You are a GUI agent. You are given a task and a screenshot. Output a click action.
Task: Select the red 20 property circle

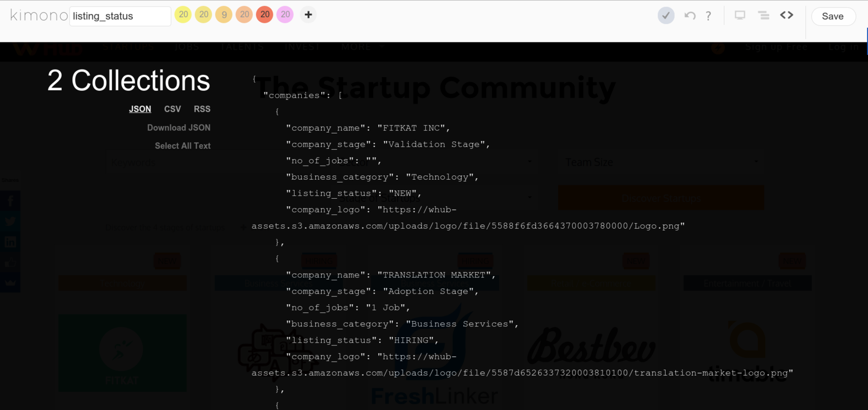[x=264, y=15]
